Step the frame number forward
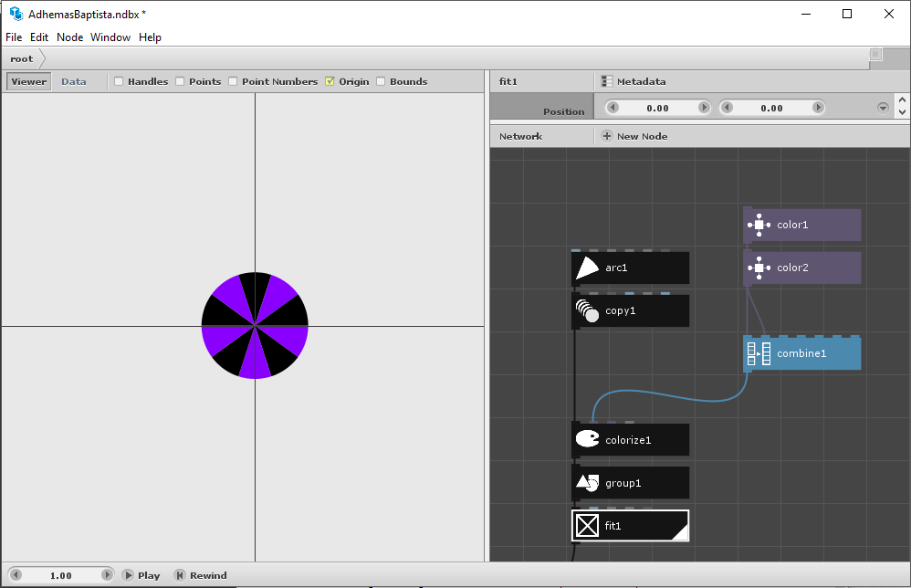This screenshot has height=588, width=911. [x=107, y=575]
